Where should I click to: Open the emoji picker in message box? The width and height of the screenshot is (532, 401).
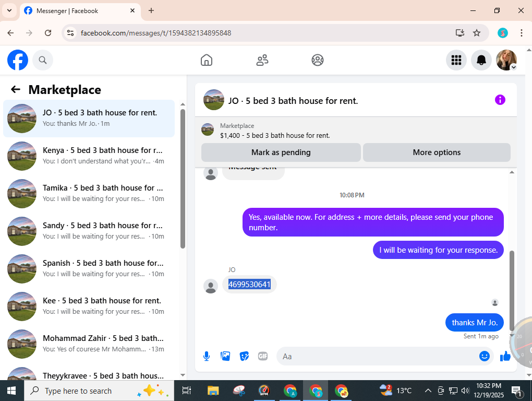[485, 356]
